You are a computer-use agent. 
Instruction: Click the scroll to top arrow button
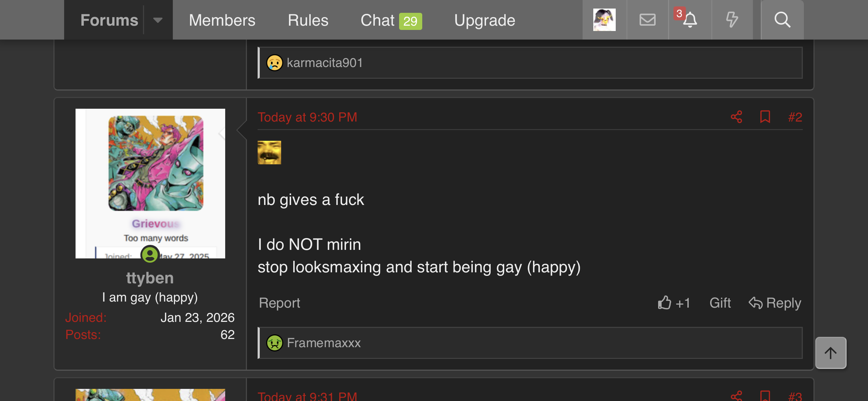pos(831,353)
